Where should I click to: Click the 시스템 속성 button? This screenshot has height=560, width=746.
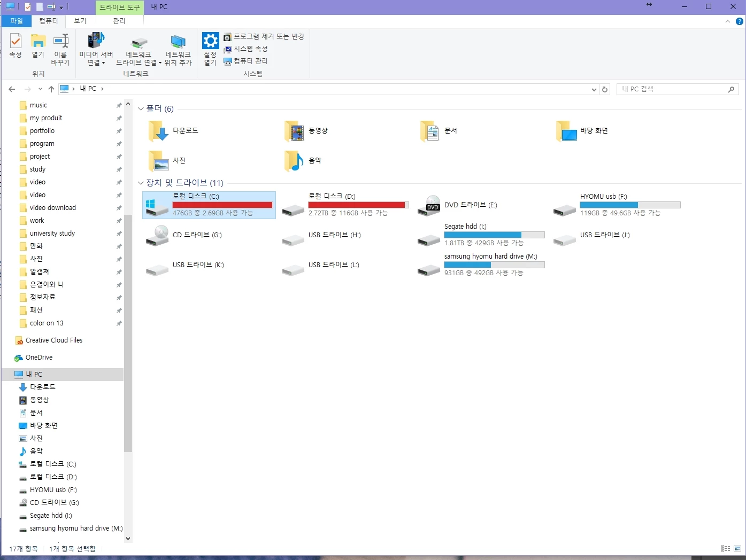pyautogui.click(x=245, y=49)
